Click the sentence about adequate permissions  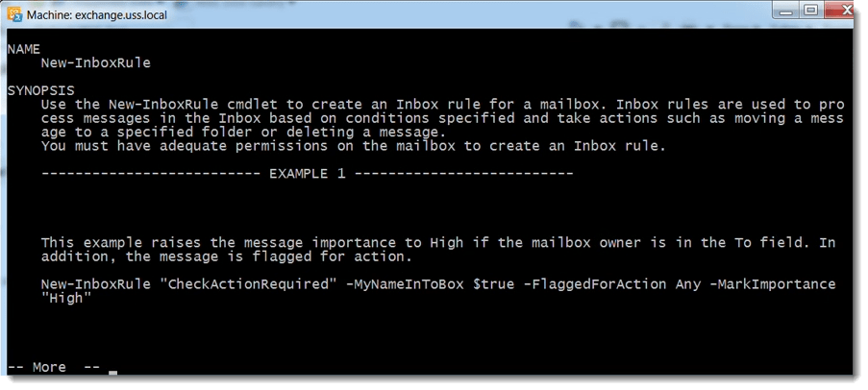[353, 146]
